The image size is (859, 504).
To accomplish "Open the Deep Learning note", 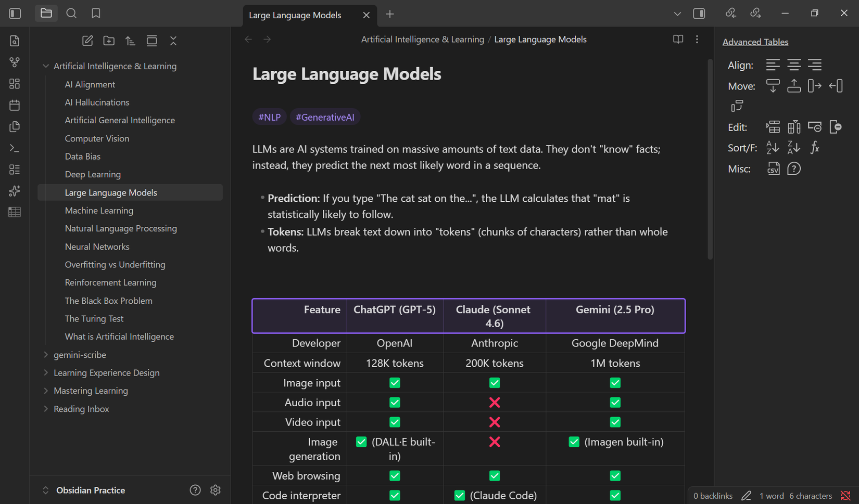I will coord(93,174).
